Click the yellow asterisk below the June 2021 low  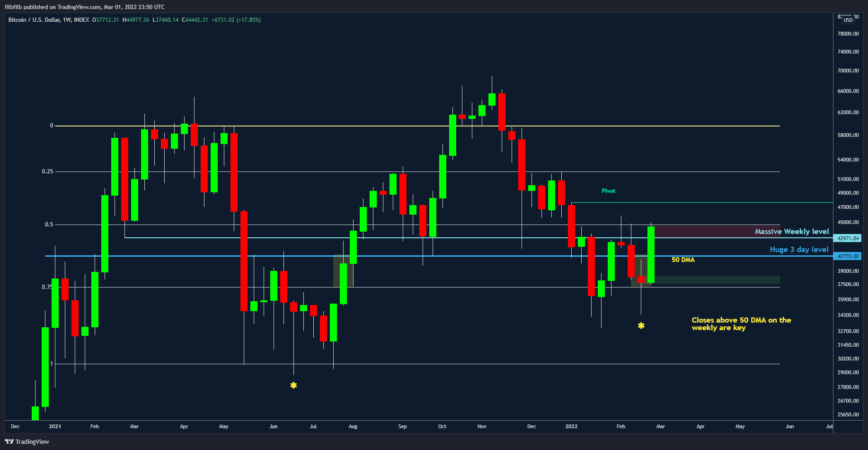pyautogui.click(x=293, y=386)
